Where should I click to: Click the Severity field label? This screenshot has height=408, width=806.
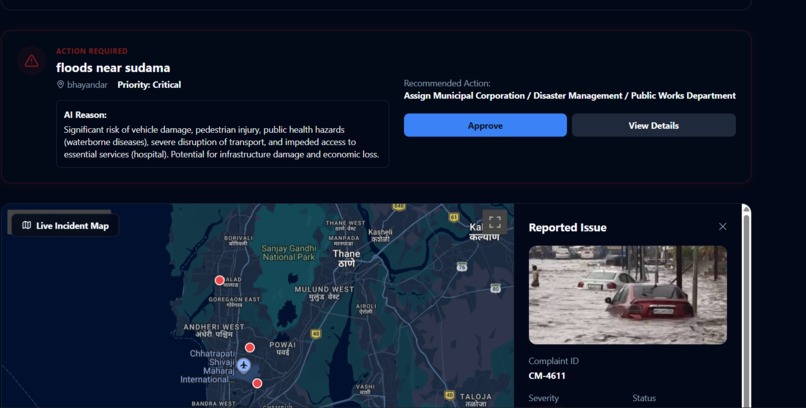[543, 398]
